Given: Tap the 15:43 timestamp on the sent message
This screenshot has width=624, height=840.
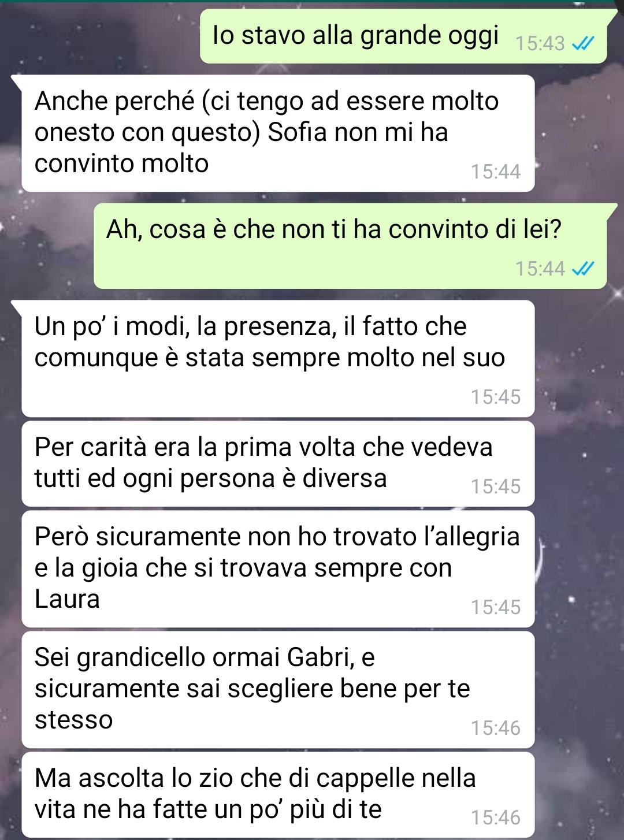Looking at the screenshot, I should 540,44.
